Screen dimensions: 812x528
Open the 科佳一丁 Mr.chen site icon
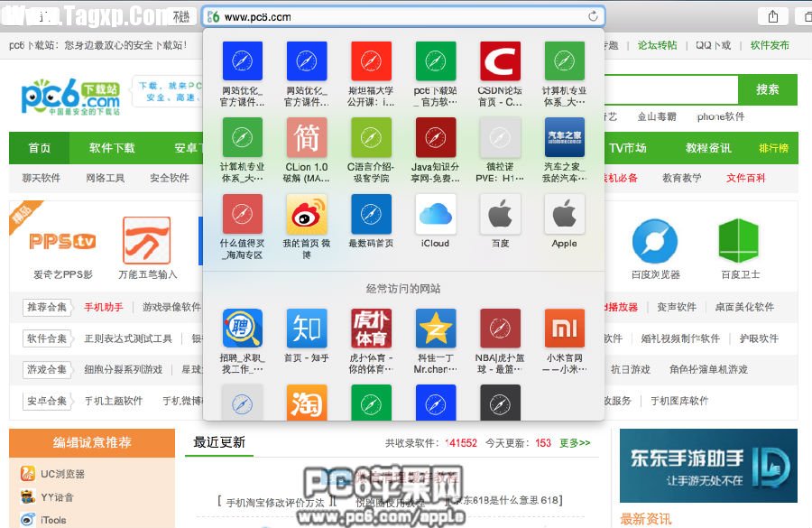pyautogui.click(x=435, y=328)
